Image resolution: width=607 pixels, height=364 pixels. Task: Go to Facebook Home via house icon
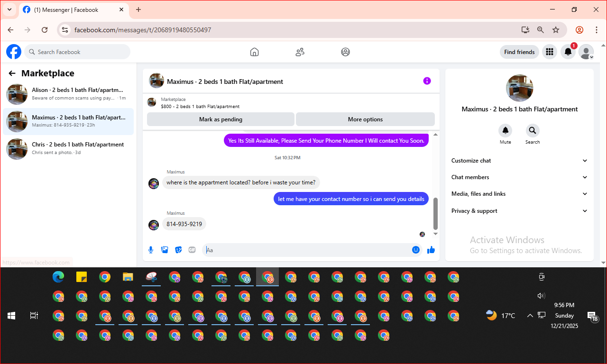click(x=255, y=52)
